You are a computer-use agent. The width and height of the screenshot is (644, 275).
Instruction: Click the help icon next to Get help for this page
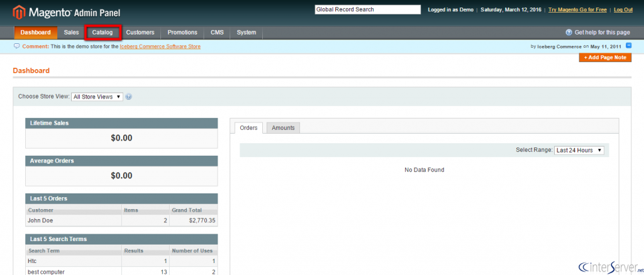coord(569,33)
